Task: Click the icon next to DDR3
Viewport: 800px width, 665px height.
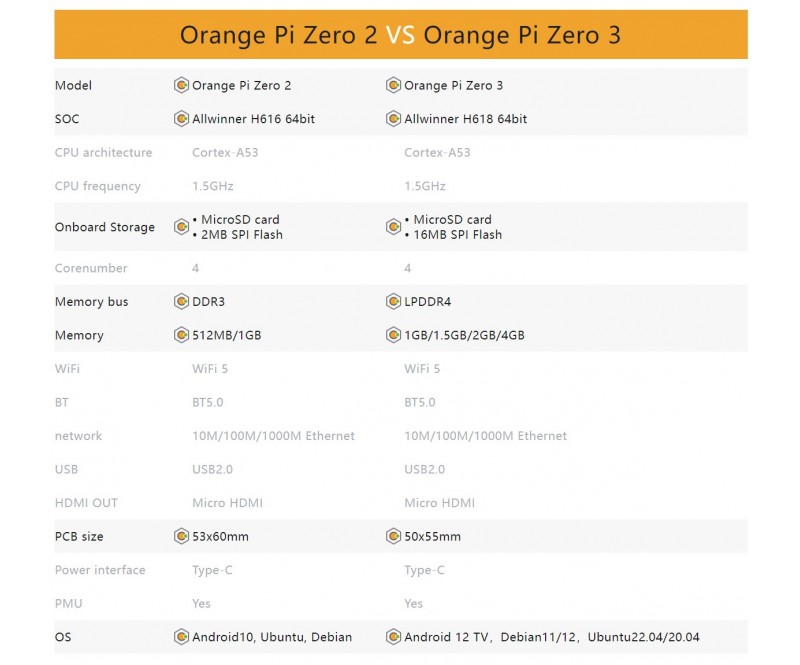Action: pyautogui.click(x=181, y=302)
